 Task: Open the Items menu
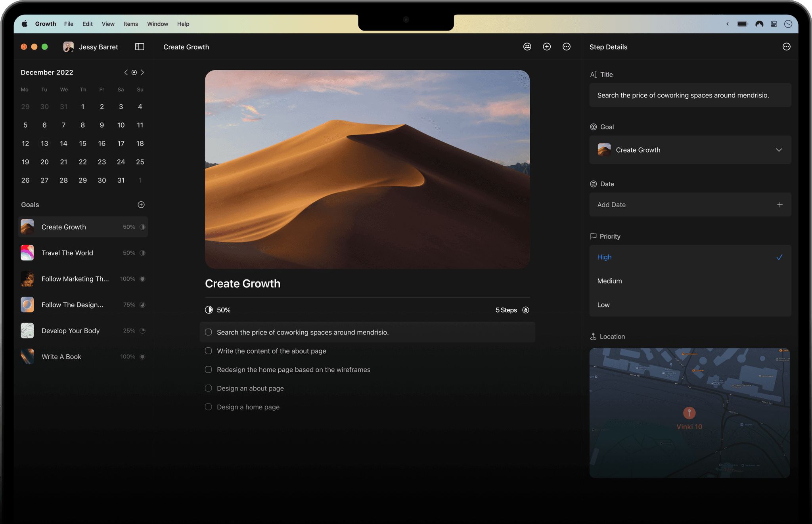[x=130, y=24]
